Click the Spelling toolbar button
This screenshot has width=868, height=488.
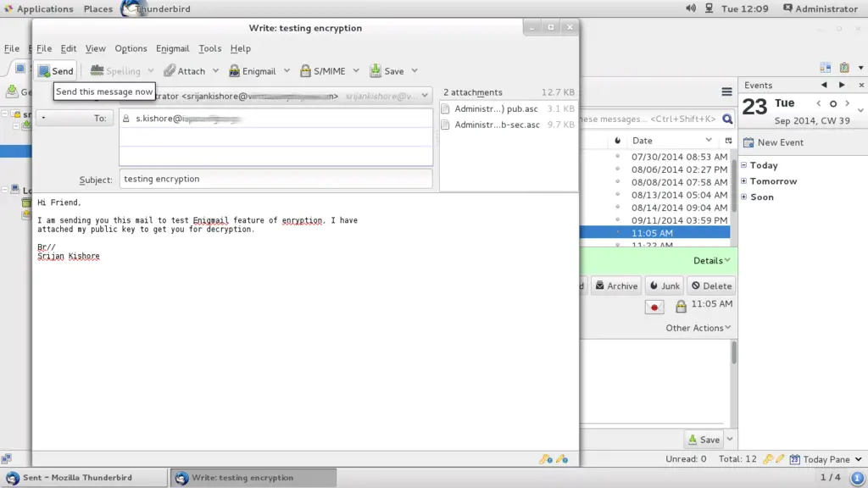point(115,71)
